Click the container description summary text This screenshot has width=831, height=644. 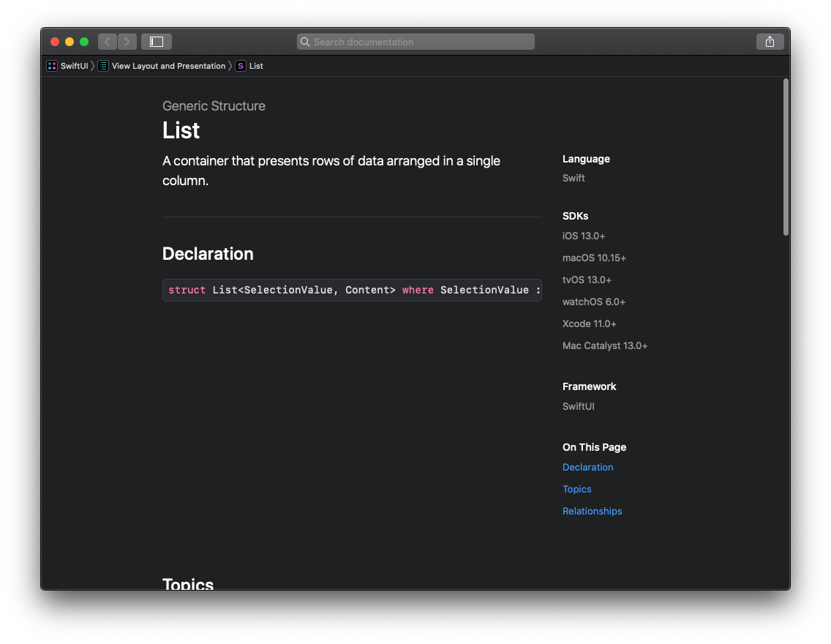coord(331,171)
